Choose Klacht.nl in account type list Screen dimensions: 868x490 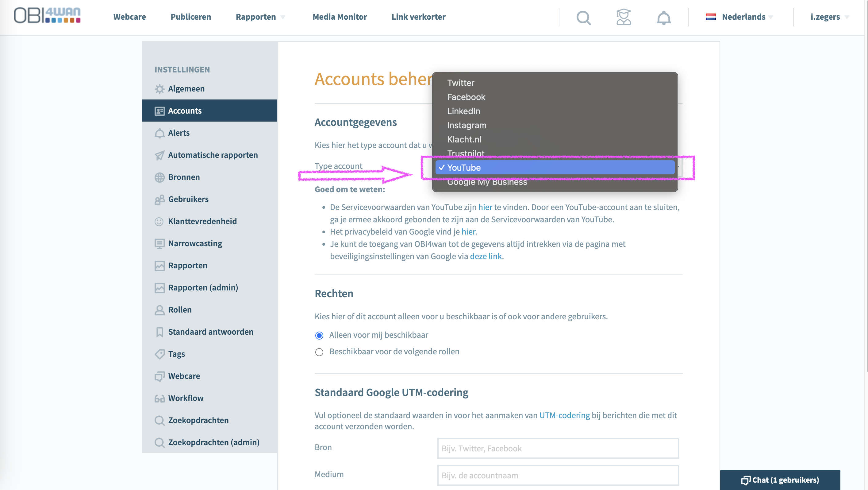tap(555, 140)
